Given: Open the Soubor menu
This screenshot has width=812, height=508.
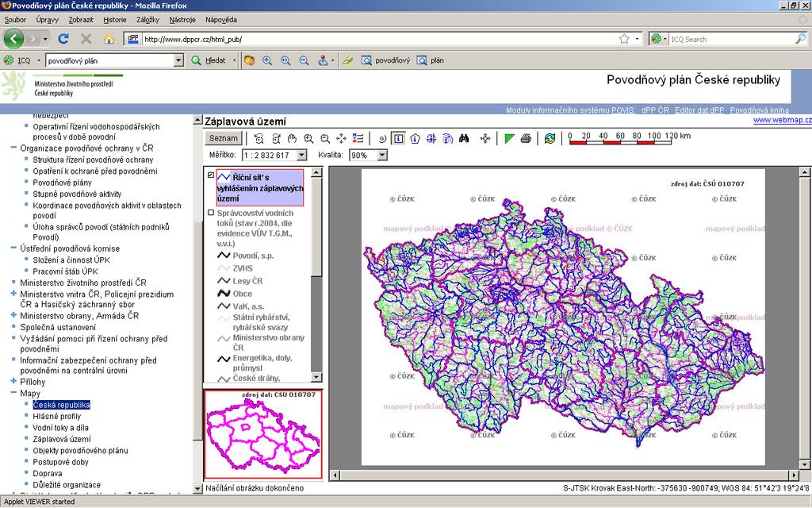Looking at the screenshot, I should (x=15, y=20).
